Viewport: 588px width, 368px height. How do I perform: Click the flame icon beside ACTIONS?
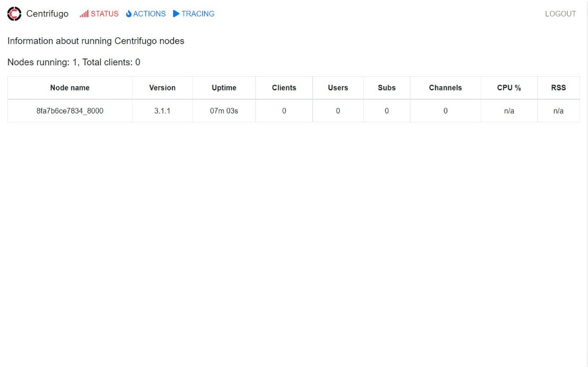point(128,14)
